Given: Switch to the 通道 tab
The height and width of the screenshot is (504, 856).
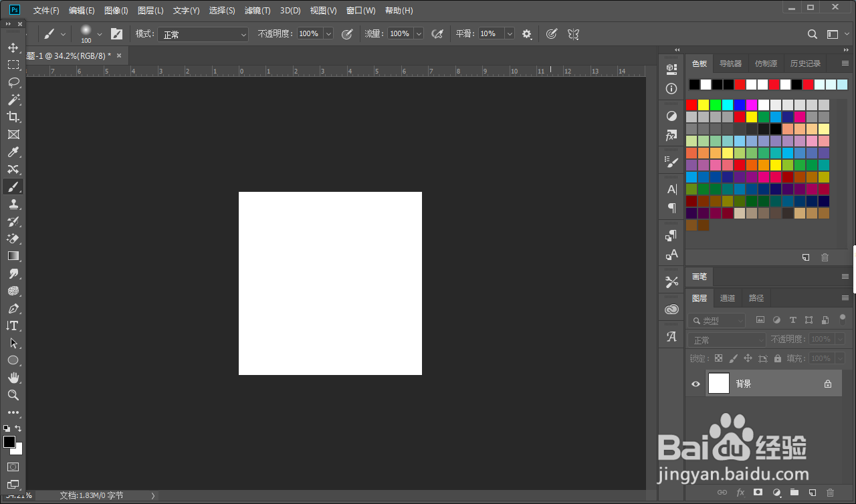Looking at the screenshot, I should coord(728,298).
